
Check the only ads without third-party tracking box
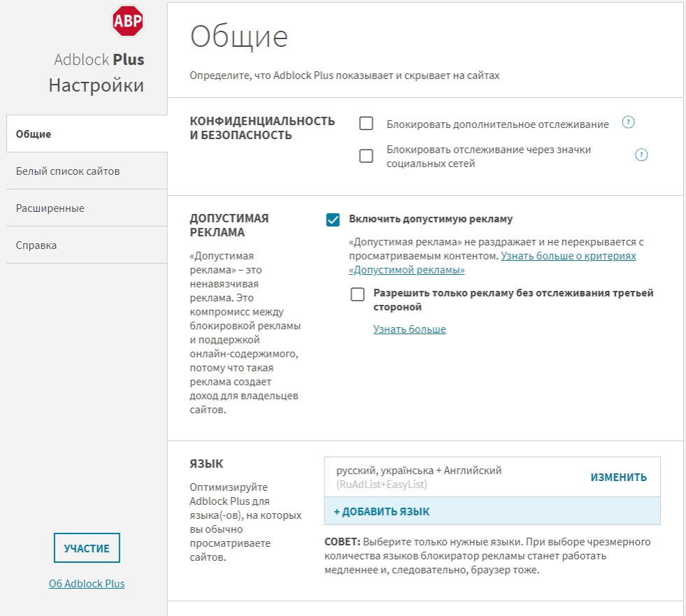358,294
